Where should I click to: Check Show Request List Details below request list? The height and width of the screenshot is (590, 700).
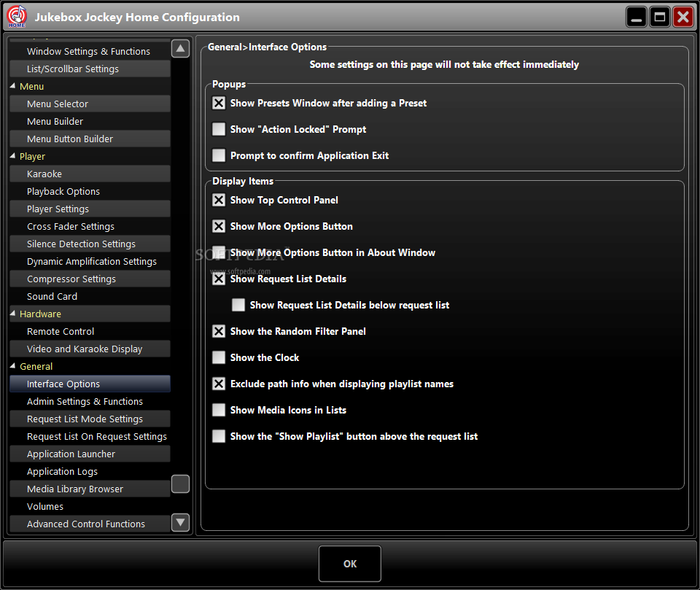[x=238, y=305]
